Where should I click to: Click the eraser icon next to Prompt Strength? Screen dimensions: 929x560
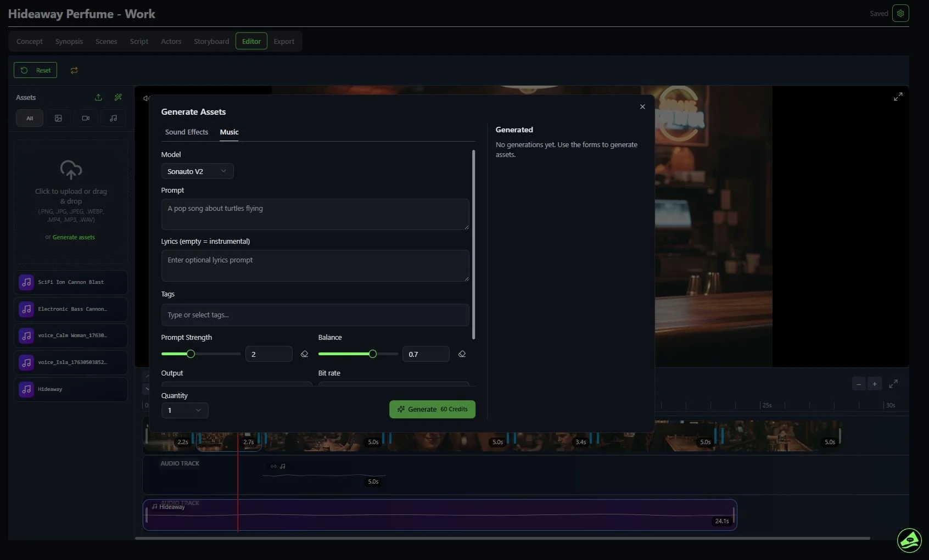305,354
